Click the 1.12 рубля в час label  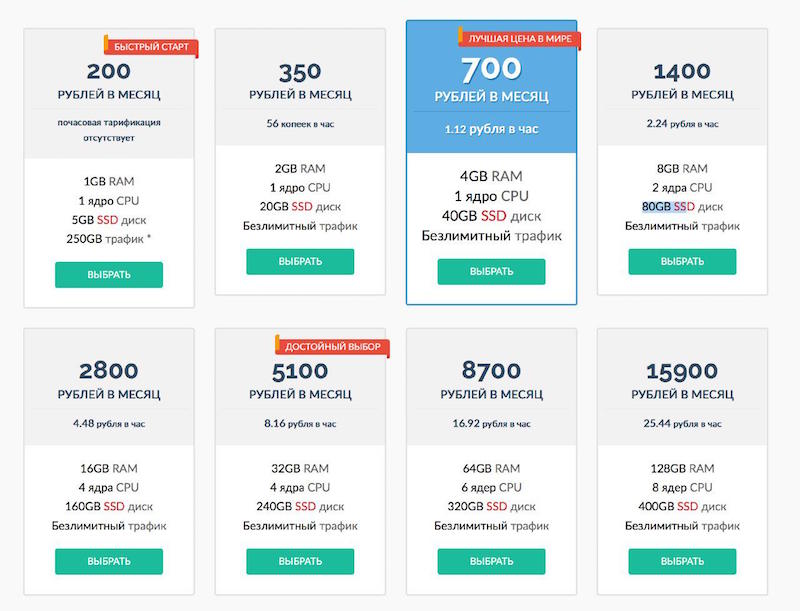point(491,129)
